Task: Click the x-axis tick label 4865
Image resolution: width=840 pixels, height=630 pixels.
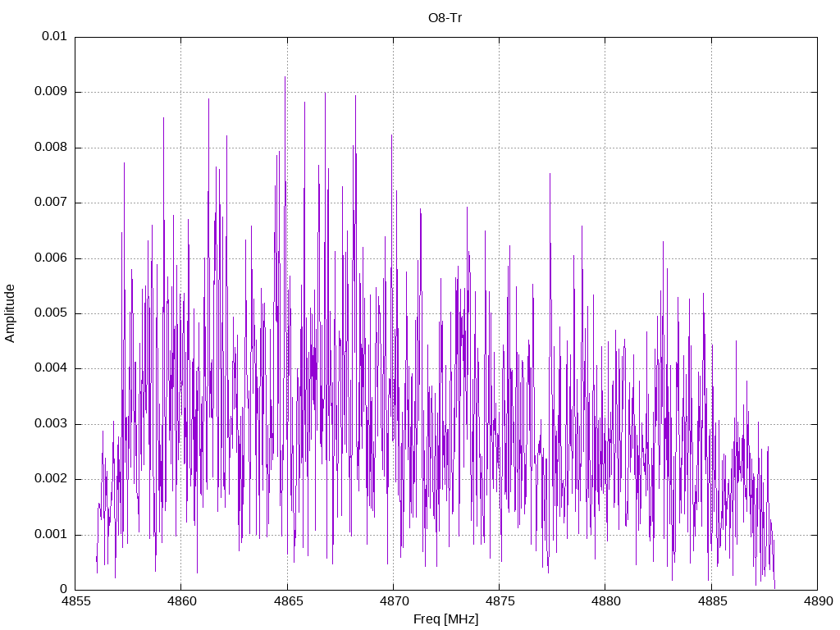Action: pyautogui.click(x=288, y=601)
